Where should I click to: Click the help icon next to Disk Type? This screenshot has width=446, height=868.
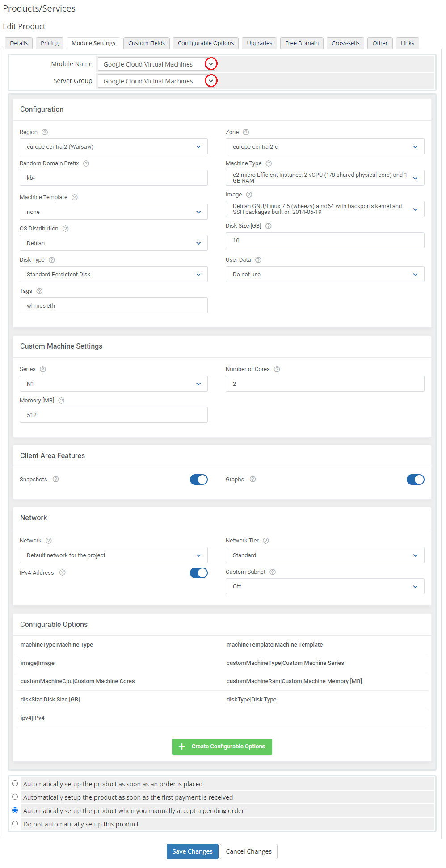coord(51,260)
